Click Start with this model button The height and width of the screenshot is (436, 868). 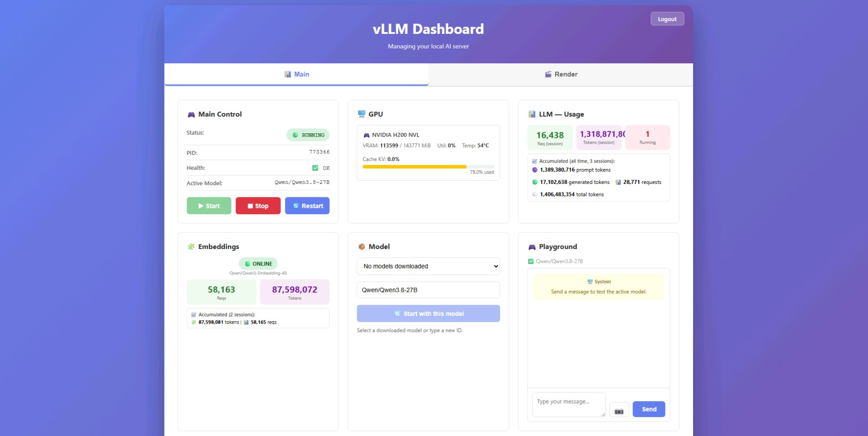tap(428, 314)
